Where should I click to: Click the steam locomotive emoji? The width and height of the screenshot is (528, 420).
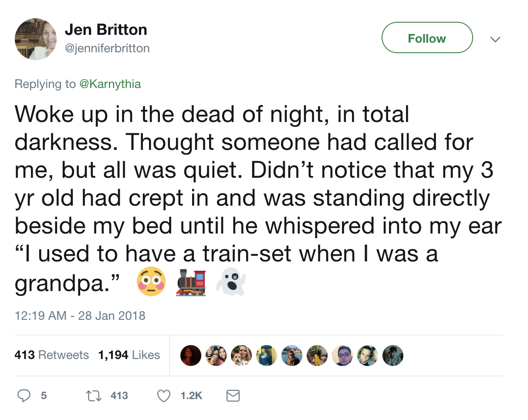click(191, 282)
